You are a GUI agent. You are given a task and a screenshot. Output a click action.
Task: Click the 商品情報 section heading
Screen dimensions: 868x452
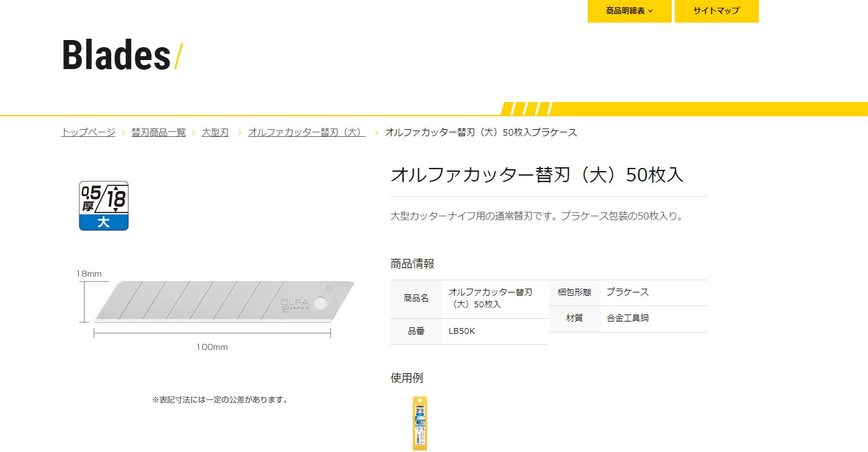coord(413,263)
